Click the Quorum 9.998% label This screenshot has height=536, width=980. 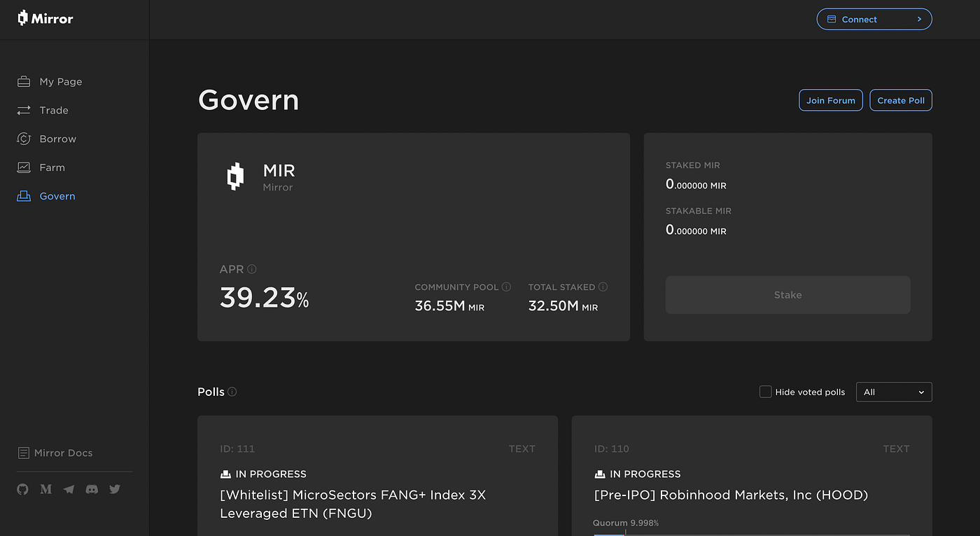tap(626, 523)
